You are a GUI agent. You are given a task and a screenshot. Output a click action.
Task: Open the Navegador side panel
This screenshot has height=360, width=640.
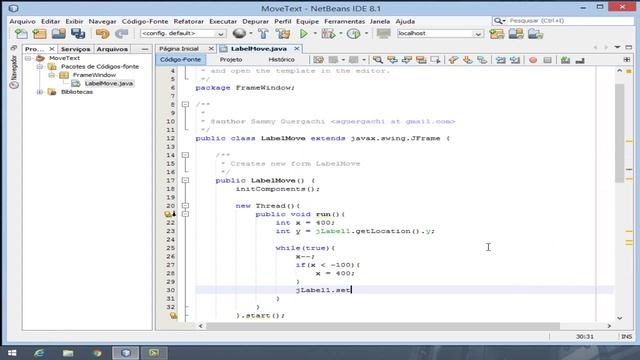point(14,72)
